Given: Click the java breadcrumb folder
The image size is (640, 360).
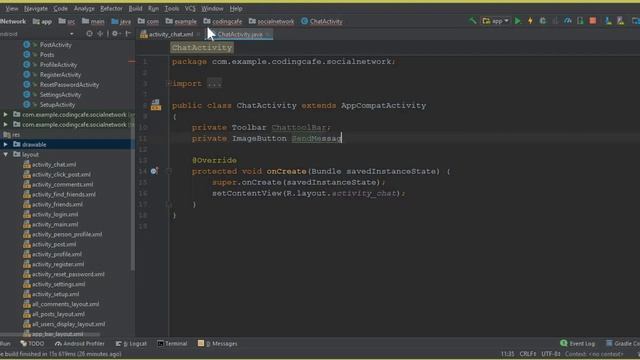Looking at the screenshot, I should [121, 21].
